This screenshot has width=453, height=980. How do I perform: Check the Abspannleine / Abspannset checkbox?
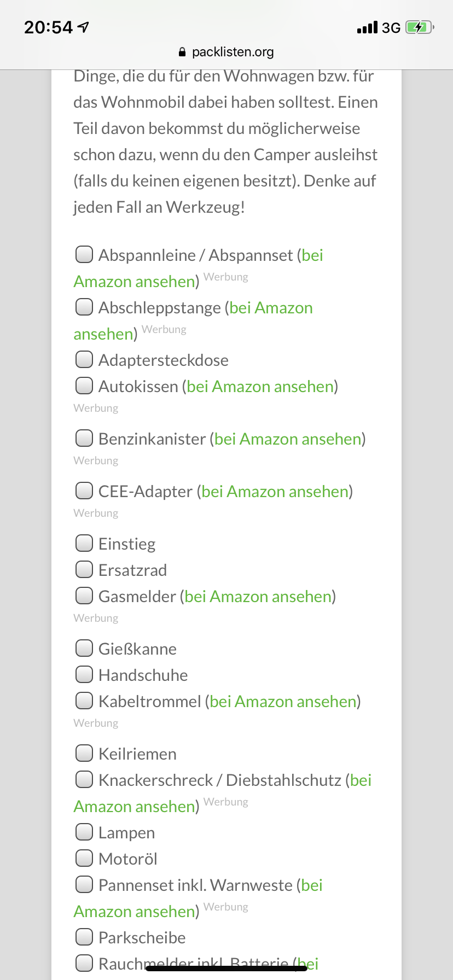(x=84, y=254)
